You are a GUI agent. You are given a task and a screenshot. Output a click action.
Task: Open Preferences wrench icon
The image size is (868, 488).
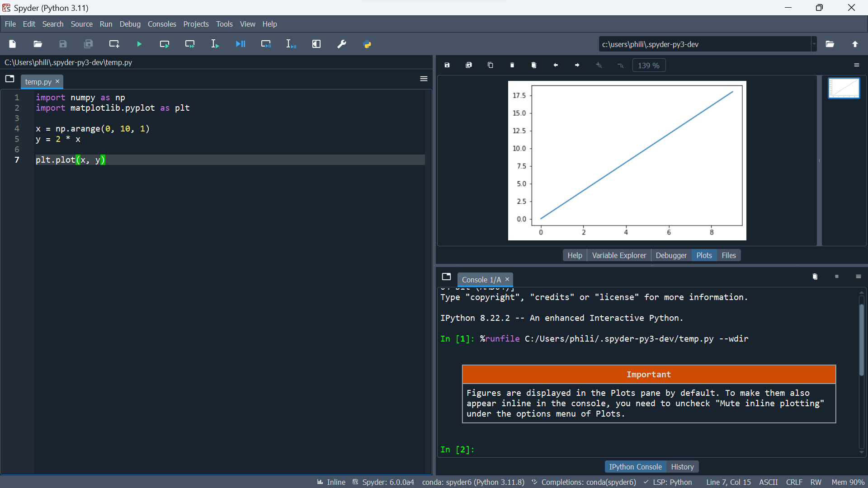[342, 44]
